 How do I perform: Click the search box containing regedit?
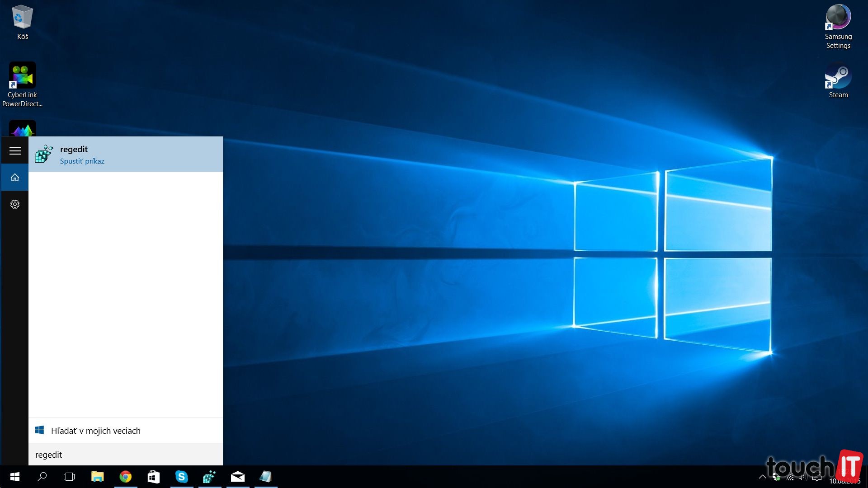point(125,455)
